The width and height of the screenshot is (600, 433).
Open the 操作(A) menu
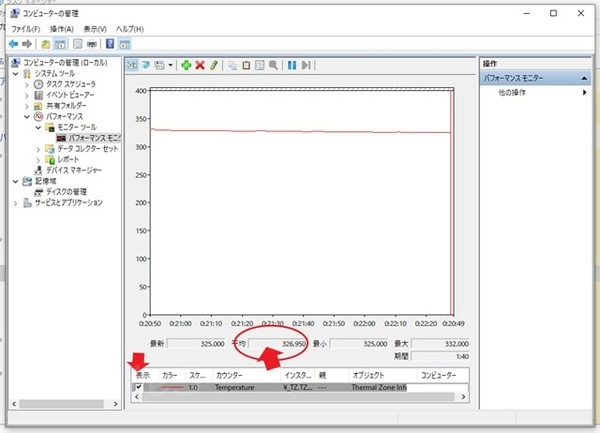(62, 29)
